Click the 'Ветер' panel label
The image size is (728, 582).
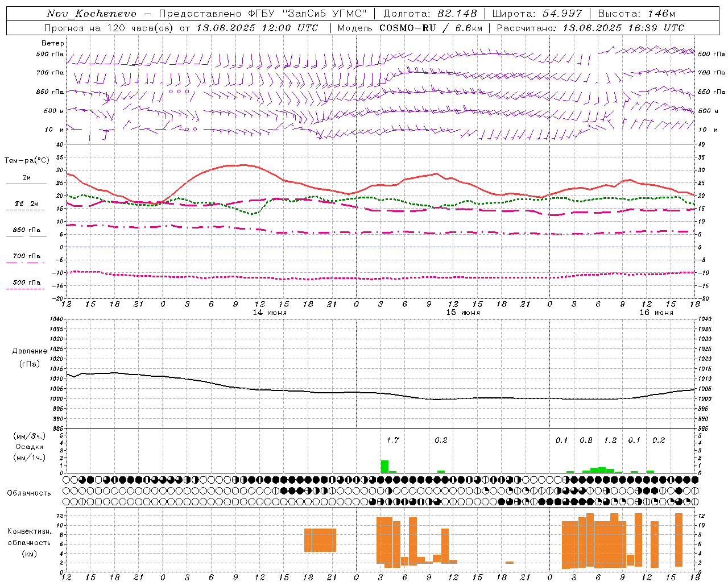point(53,43)
